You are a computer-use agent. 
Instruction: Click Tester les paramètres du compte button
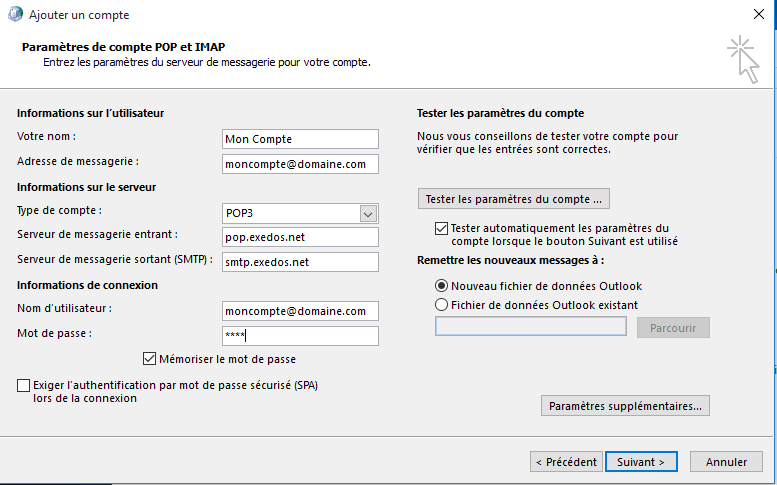tap(513, 199)
